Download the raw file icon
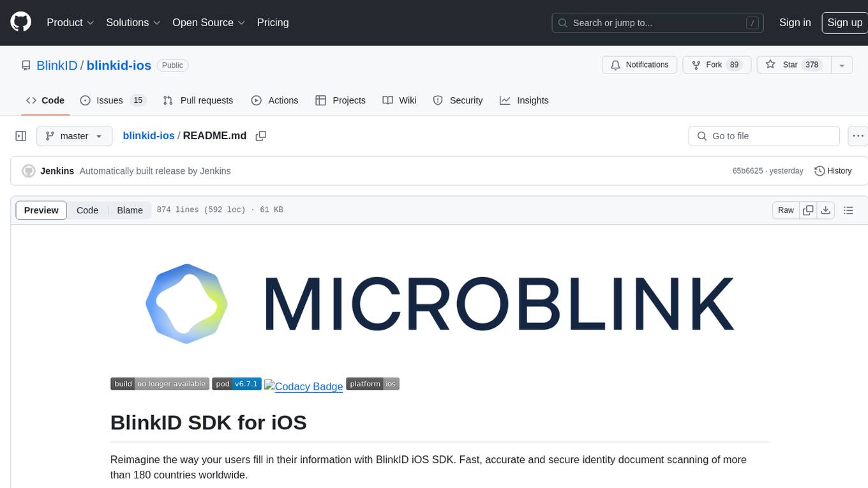Screen dimensions: 868x488 pyautogui.click(x=826, y=210)
